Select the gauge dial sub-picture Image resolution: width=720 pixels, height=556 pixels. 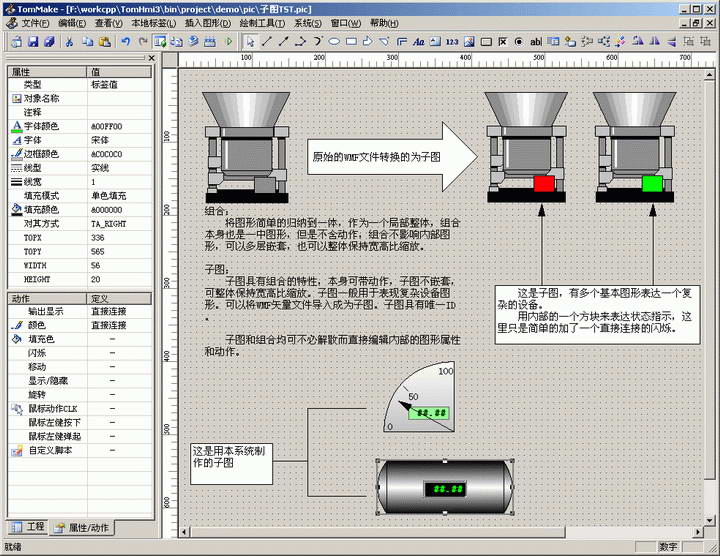pyautogui.click(x=419, y=398)
